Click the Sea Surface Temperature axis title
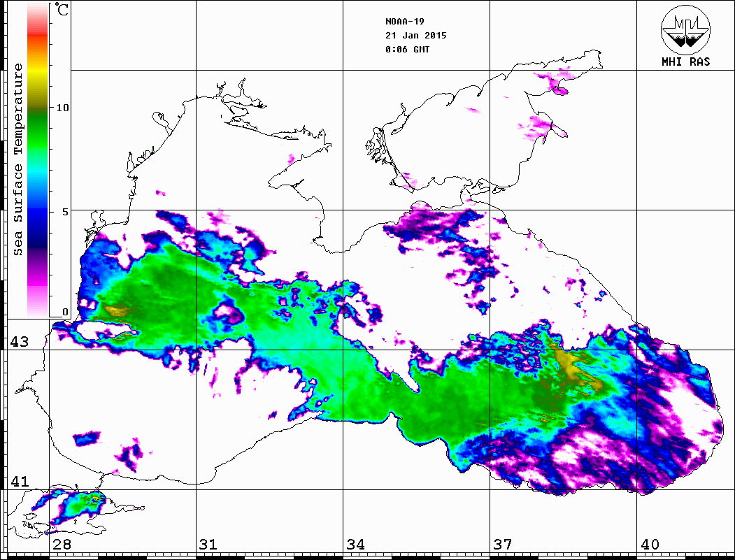Screen dimensions: 735x560 coord(18,159)
